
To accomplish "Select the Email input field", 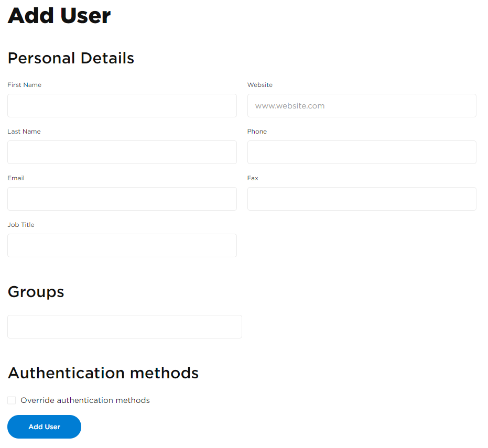I will (x=122, y=199).
